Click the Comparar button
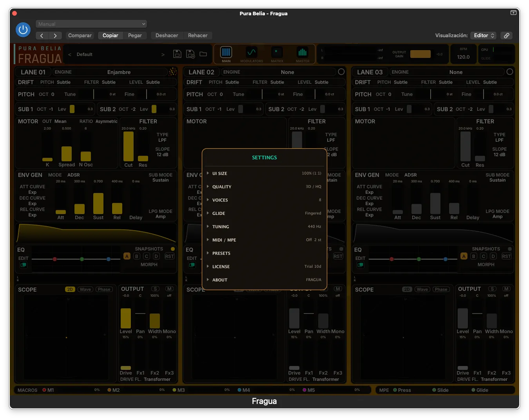Image resolution: width=529 pixels, height=420 pixels. click(x=80, y=36)
